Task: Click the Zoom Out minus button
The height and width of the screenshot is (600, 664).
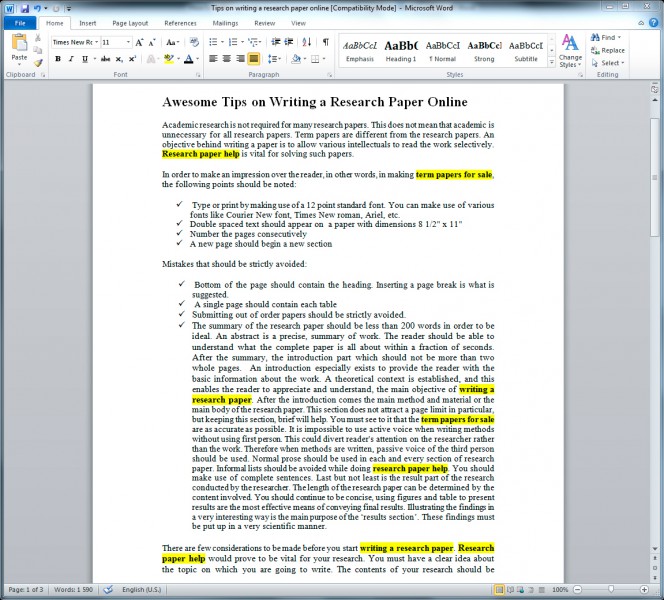Action: [577, 589]
